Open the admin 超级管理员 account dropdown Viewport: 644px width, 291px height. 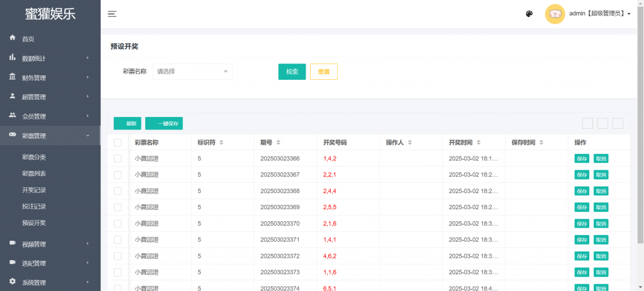(x=599, y=14)
